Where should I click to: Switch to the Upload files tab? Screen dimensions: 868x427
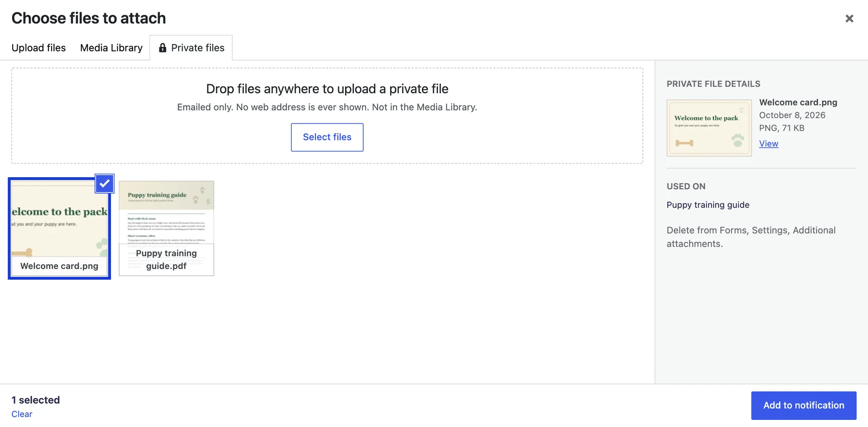[x=39, y=48]
